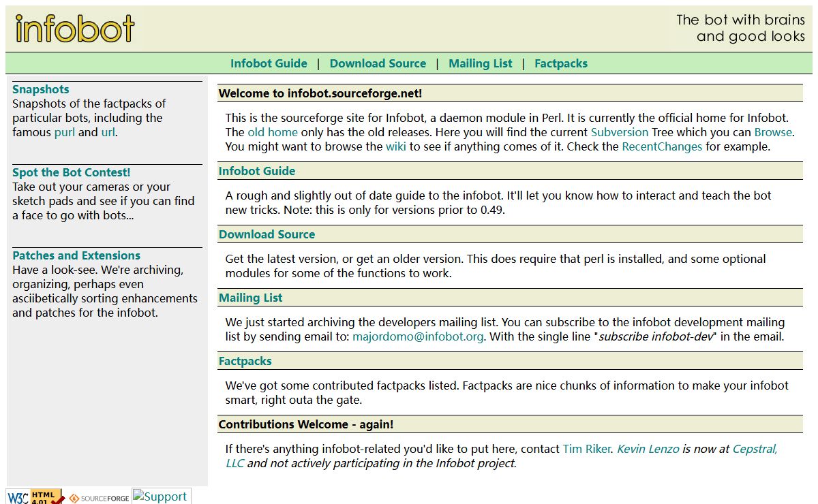Open the Subversion link

click(620, 132)
